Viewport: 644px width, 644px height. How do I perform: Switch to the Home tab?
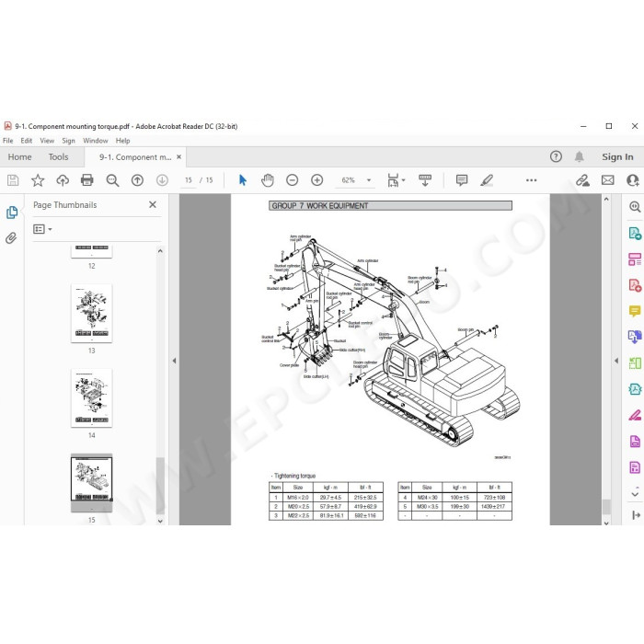[19, 157]
